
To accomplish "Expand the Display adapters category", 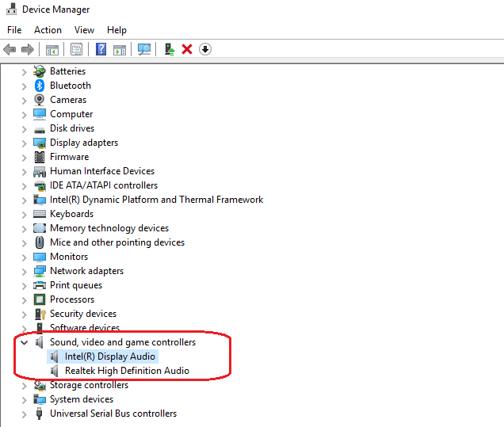I will tap(24, 143).
